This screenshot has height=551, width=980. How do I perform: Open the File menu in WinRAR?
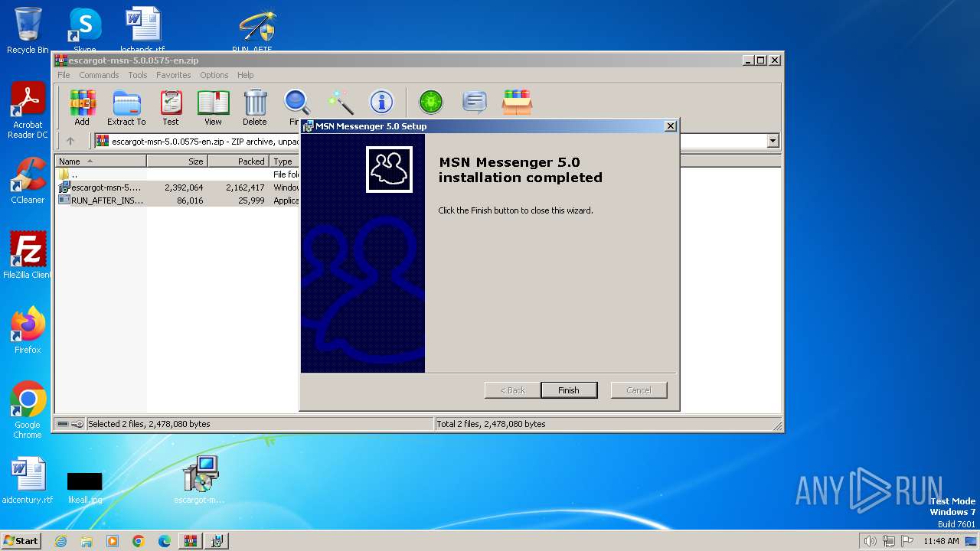tap(64, 75)
